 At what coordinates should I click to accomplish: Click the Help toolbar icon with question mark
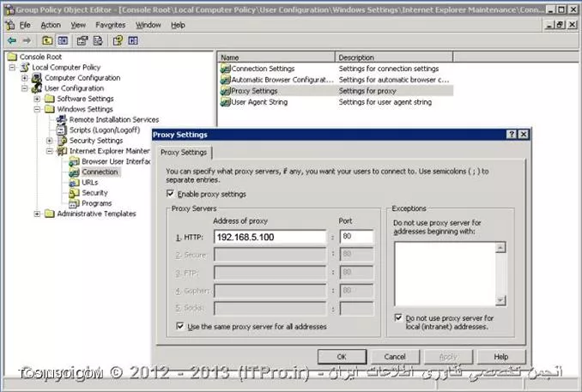click(118, 40)
